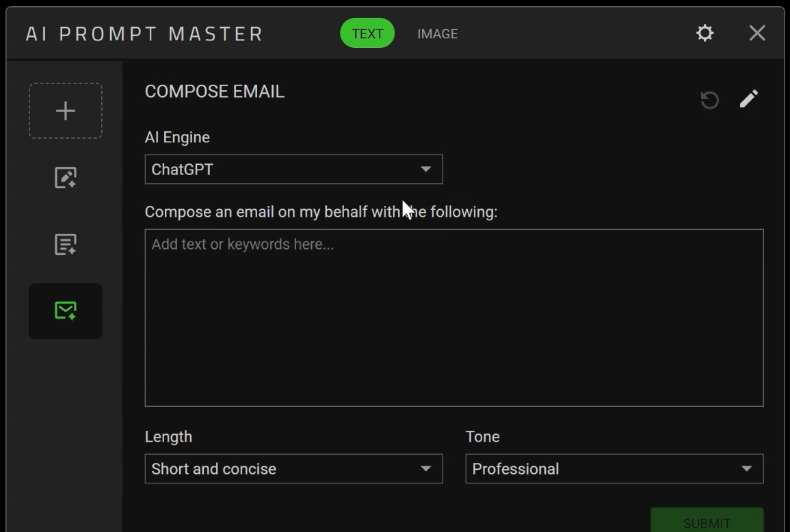Click the AI Engine field label

pos(177,137)
